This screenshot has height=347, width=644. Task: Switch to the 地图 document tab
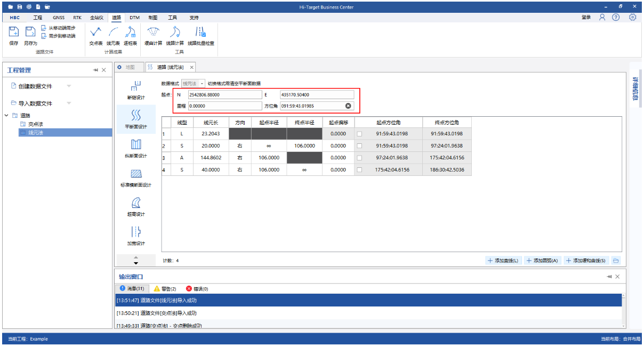[130, 67]
